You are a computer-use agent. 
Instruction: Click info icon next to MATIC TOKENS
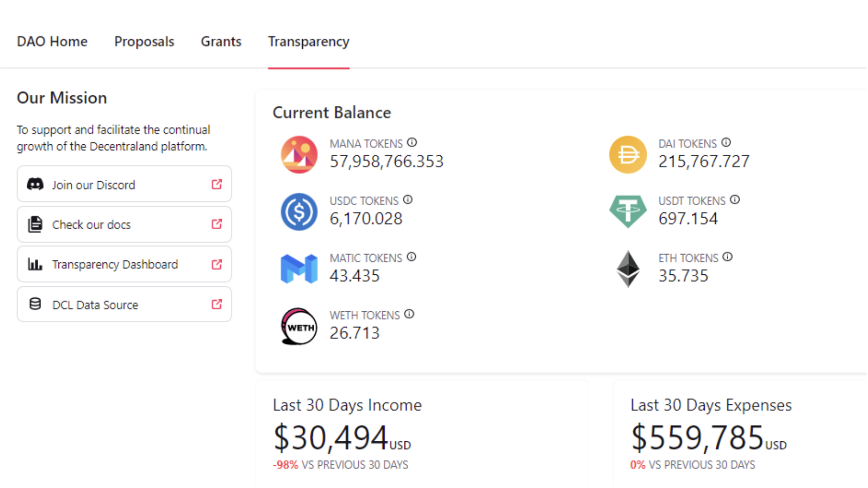pos(412,257)
